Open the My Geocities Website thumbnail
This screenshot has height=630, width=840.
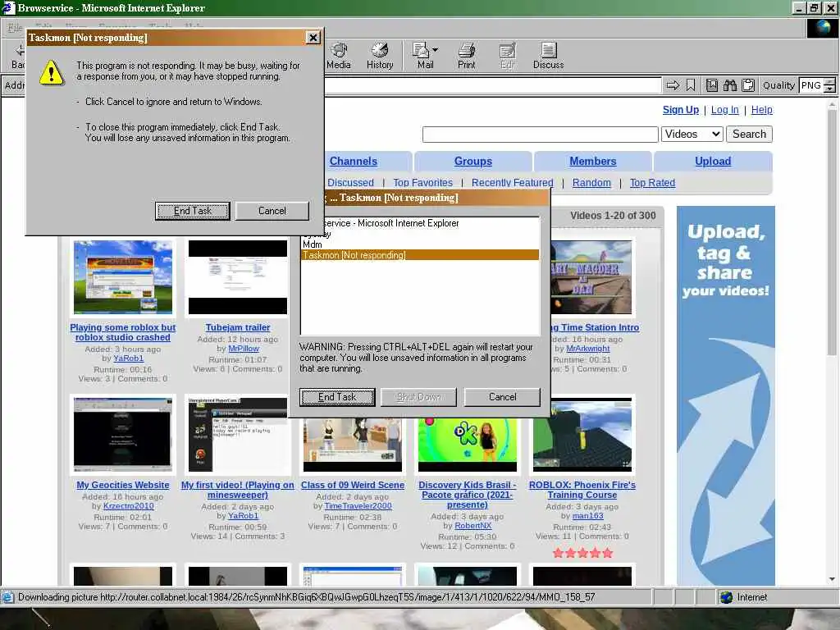123,434
